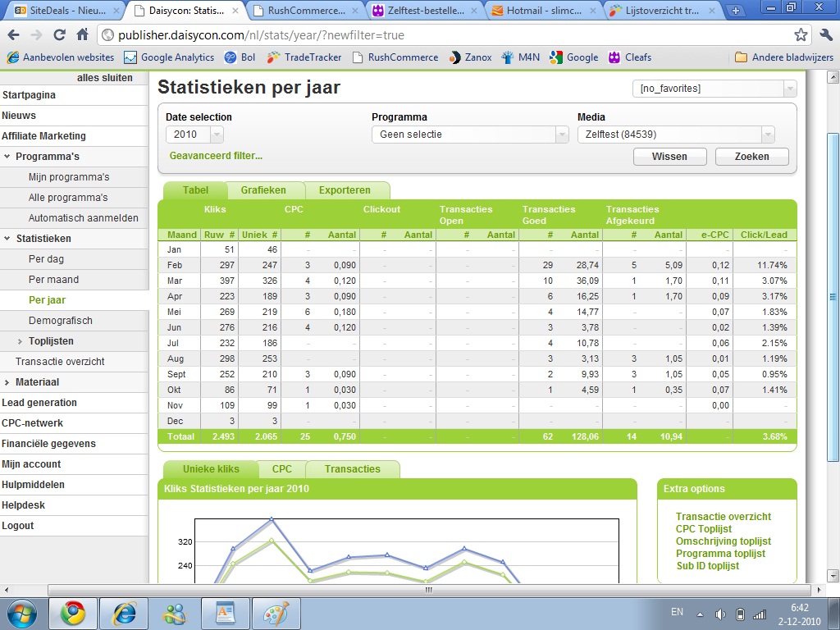
Task: Open the Andere bladwijzers folder
Action: pos(783,57)
